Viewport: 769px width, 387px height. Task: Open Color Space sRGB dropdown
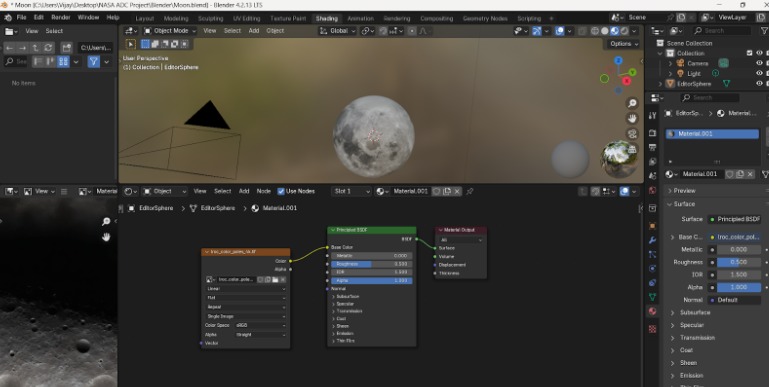(261, 325)
